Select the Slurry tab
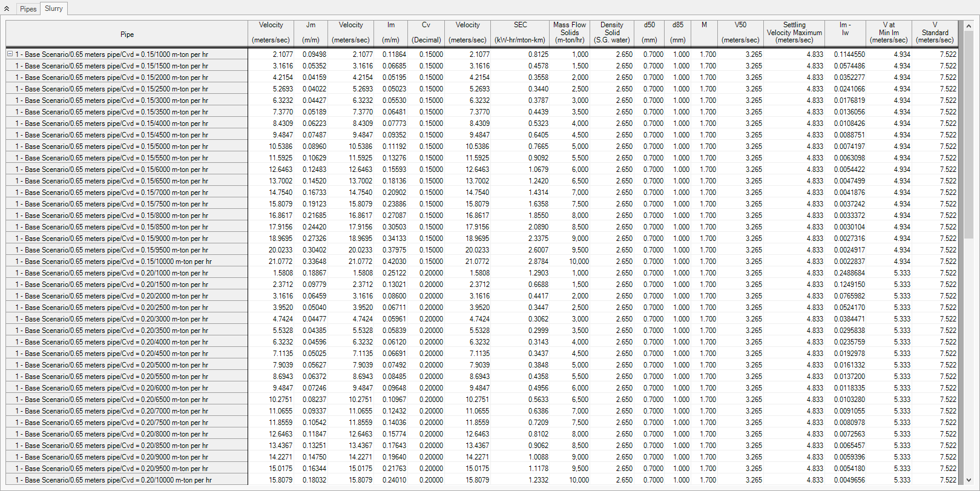 tap(54, 8)
